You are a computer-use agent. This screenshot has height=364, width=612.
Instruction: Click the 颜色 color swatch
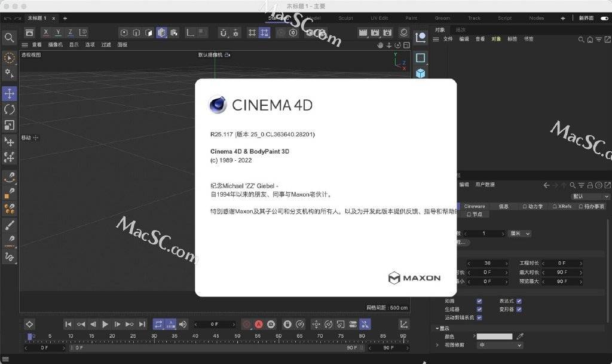click(x=494, y=337)
